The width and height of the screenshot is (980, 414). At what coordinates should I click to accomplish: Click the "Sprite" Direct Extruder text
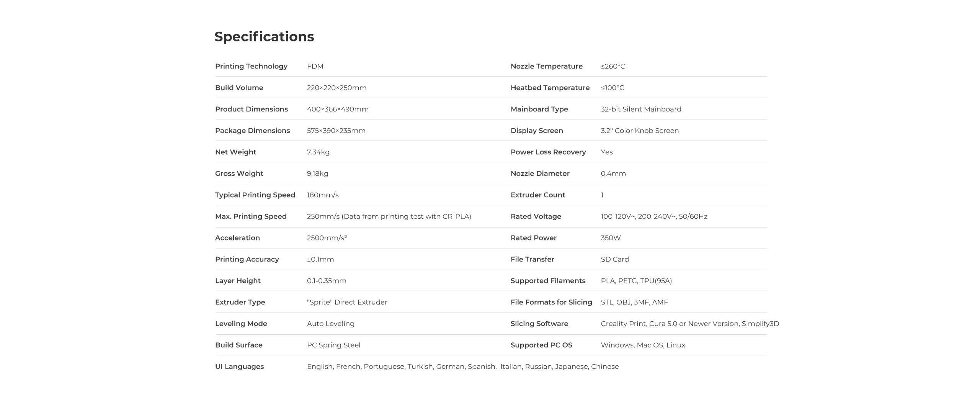347,302
